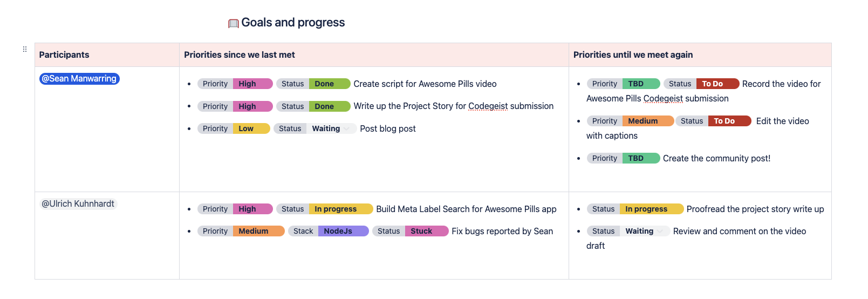Click the Goals and progress heading

click(x=293, y=23)
